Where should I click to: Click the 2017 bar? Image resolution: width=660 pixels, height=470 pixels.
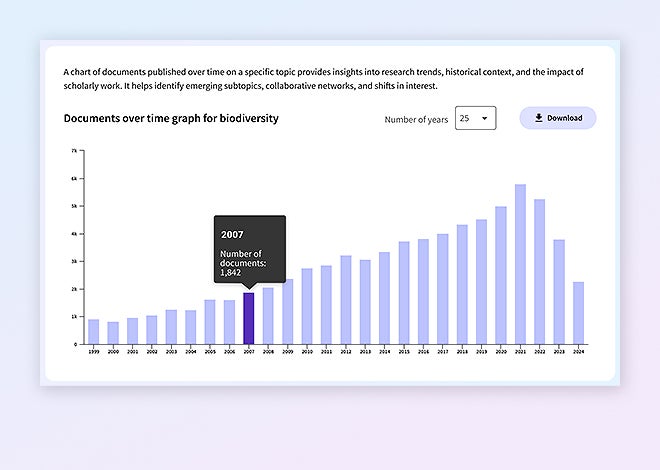tap(443, 289)
